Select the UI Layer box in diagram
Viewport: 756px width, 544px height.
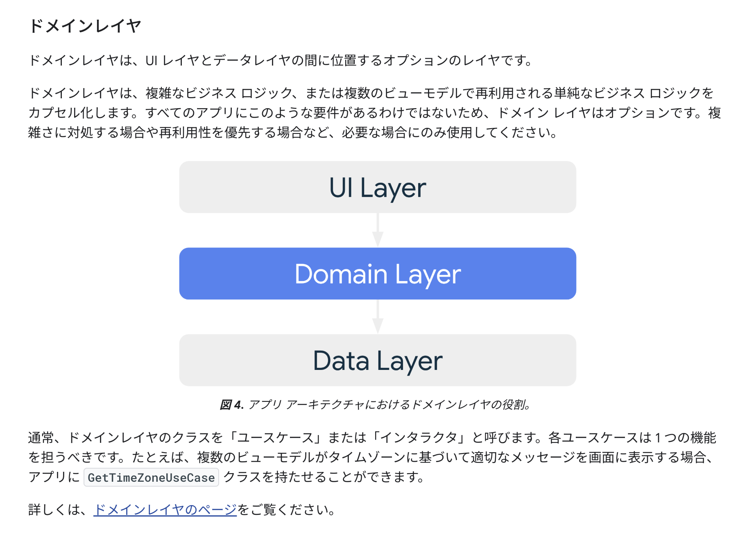(377, 187)
